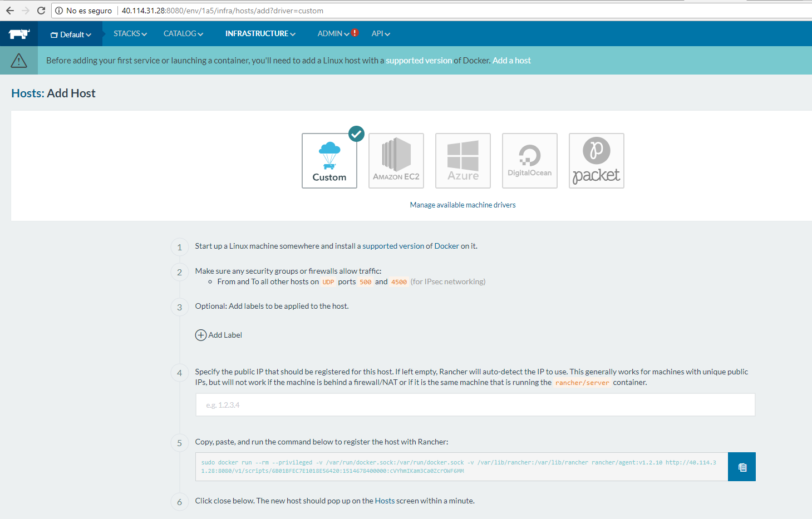Go forward in the browser
812x519 pixels.
point(26,11)
